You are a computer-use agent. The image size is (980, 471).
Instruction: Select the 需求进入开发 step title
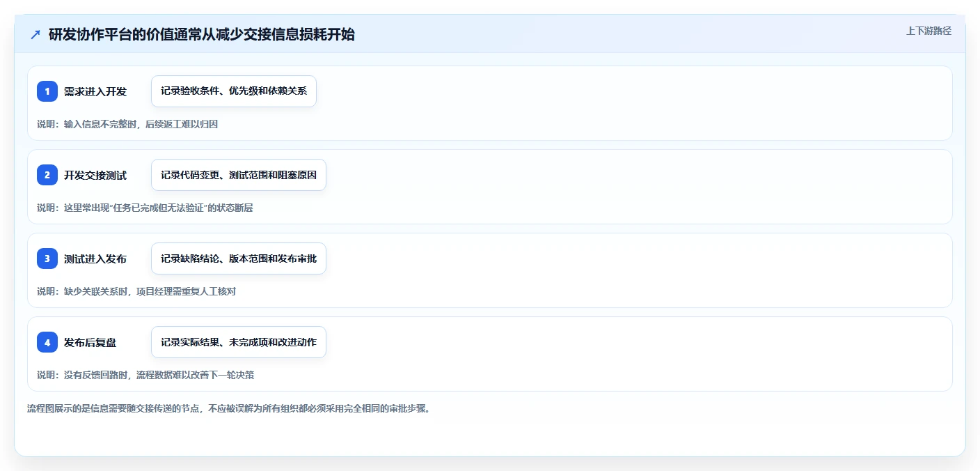(x=95, y=91)
